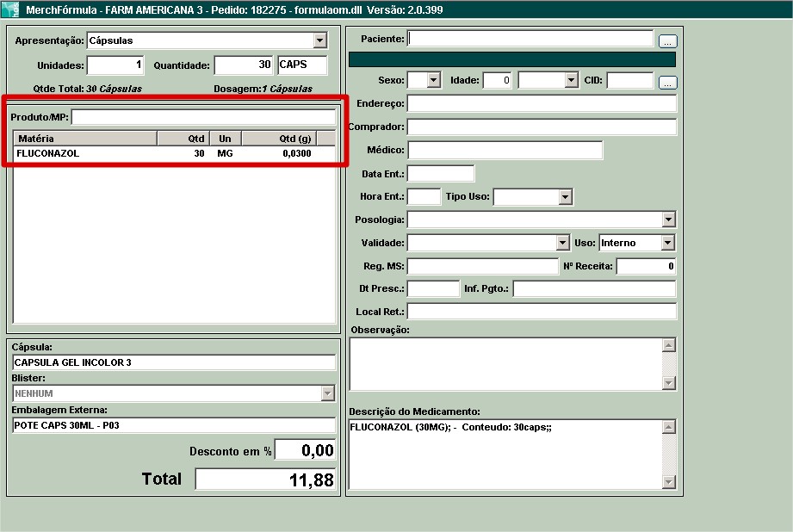Open the age unit dropdown next to Idade
This screenshot has height=532, width=793.
(x=571, y=80)
